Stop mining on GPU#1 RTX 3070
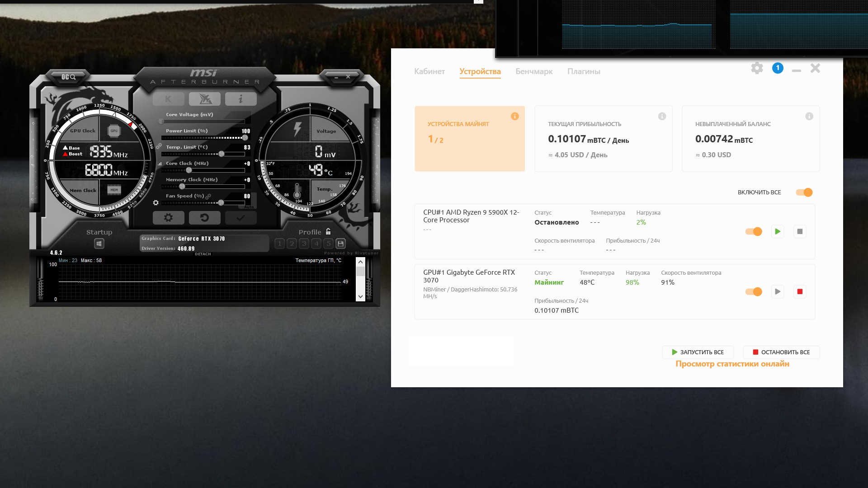The image size is (868, 488). [800, 291]
